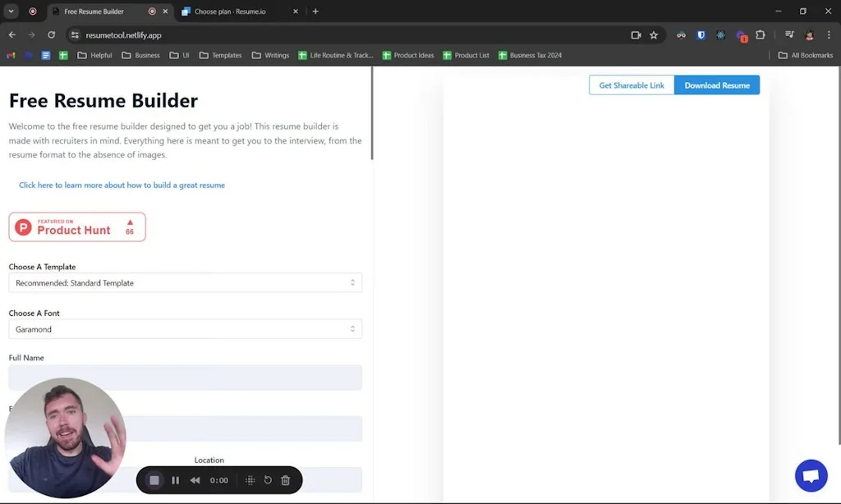Open the Garamond font dropdown
Screen dimensions: 841x504
[x=185, y=328]
